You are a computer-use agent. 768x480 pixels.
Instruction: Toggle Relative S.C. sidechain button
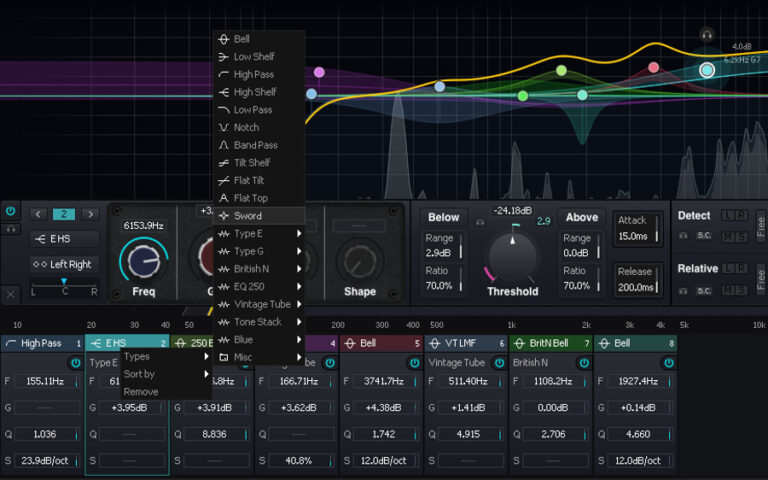tap(704, 291)
